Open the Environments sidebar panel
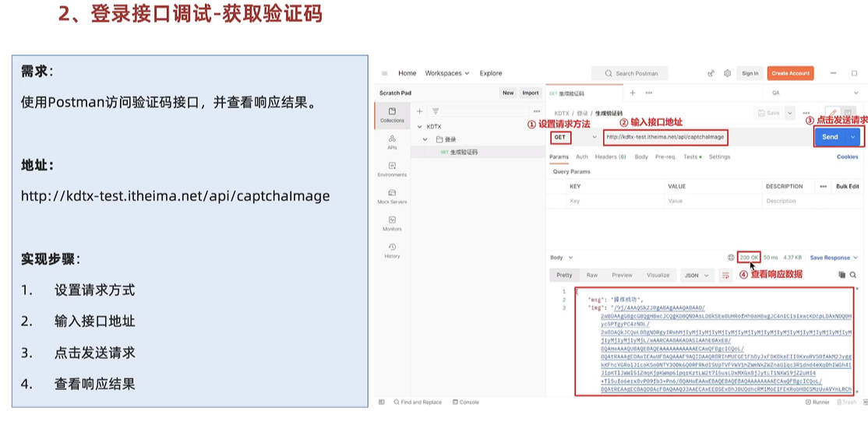The width and height of the screenshot is (868, 425). pyautogui.click(x=392, y=169)
